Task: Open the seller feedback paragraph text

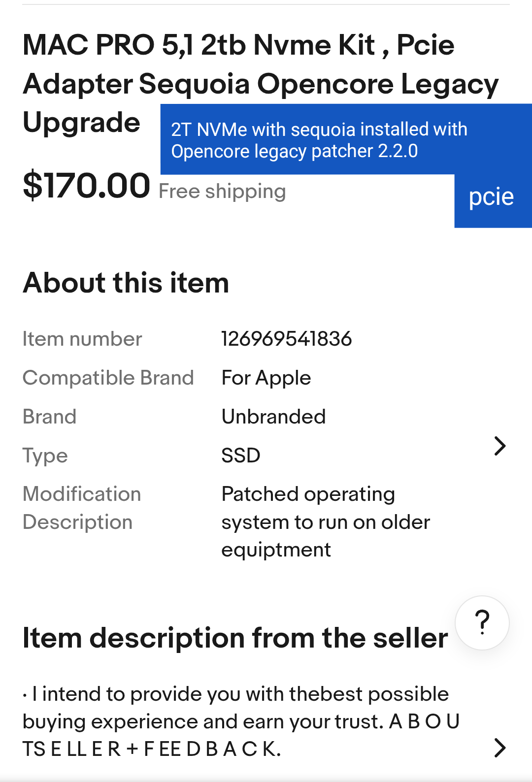Action: 240,722
